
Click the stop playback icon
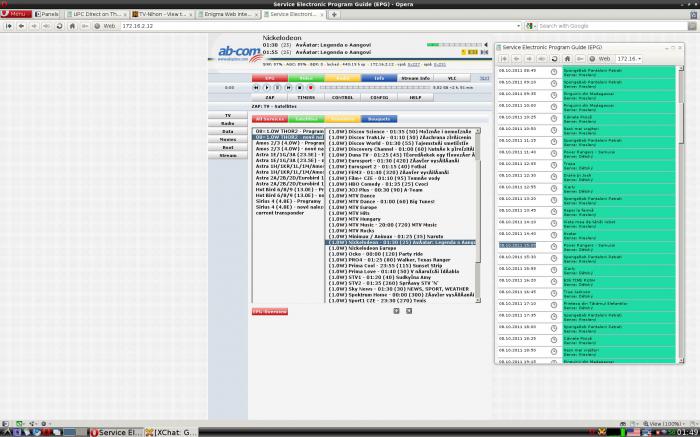point(300,87)
